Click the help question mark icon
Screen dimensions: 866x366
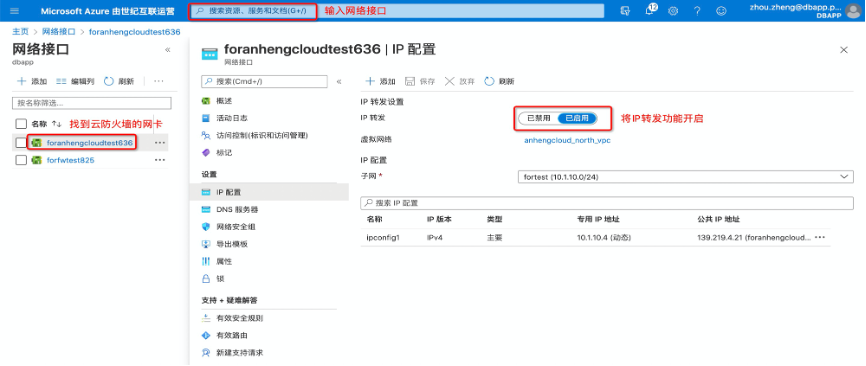[x=697, y=11]
